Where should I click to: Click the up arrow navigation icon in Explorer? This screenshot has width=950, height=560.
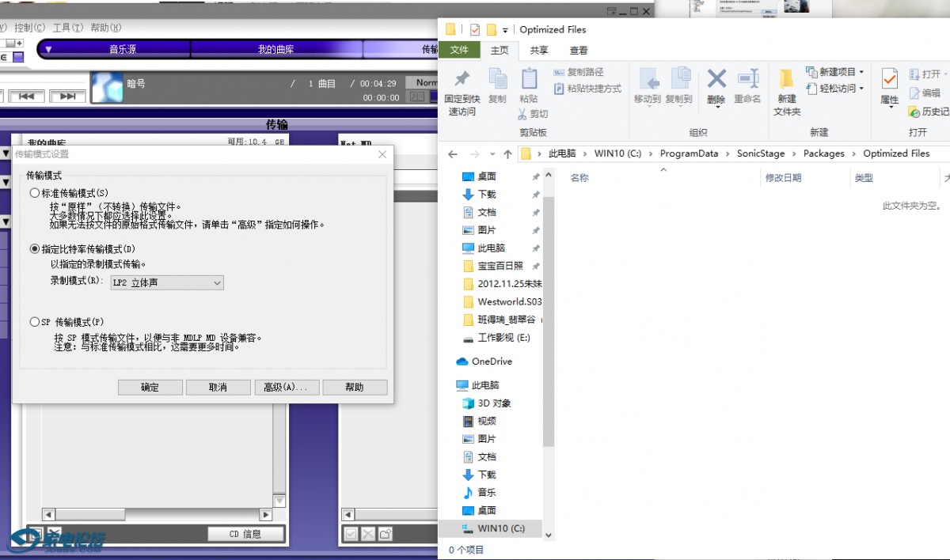[x=507, y=154]
